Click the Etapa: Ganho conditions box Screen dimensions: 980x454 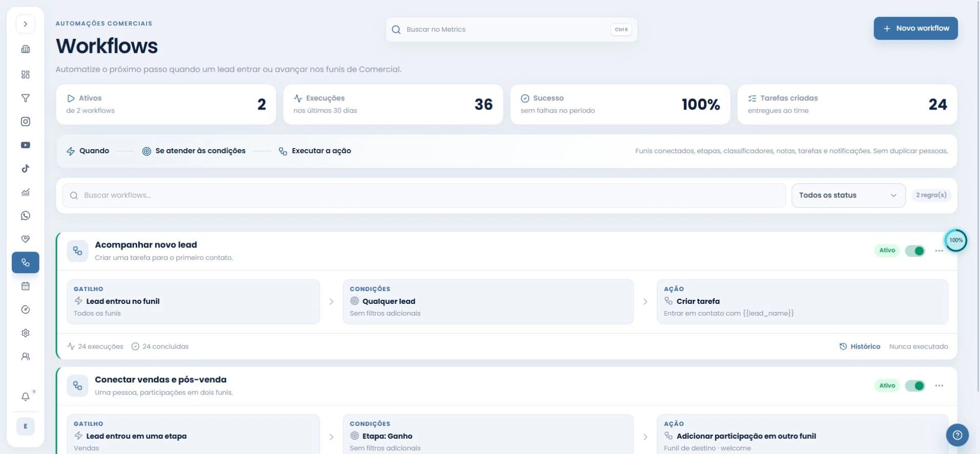click(x=488, y=435)
